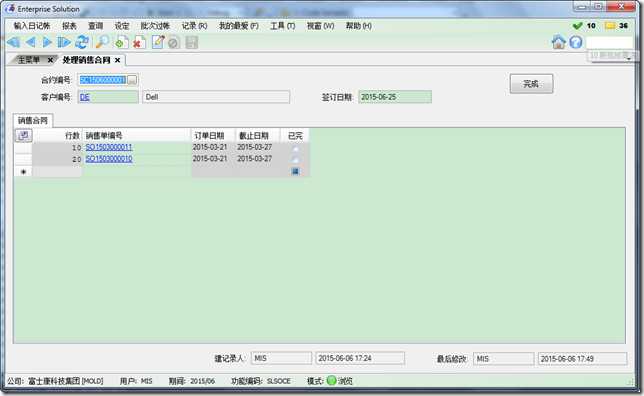Click the 订单日期 column header
Image resolution: width=644 pixels, height=396 pixels.
[213, 135]
